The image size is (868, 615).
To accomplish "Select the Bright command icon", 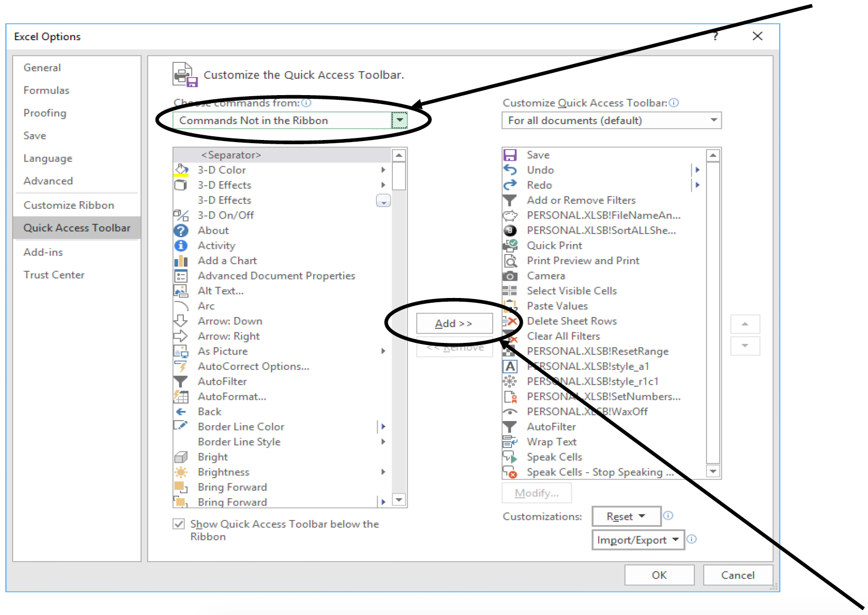I will (181, 457).
